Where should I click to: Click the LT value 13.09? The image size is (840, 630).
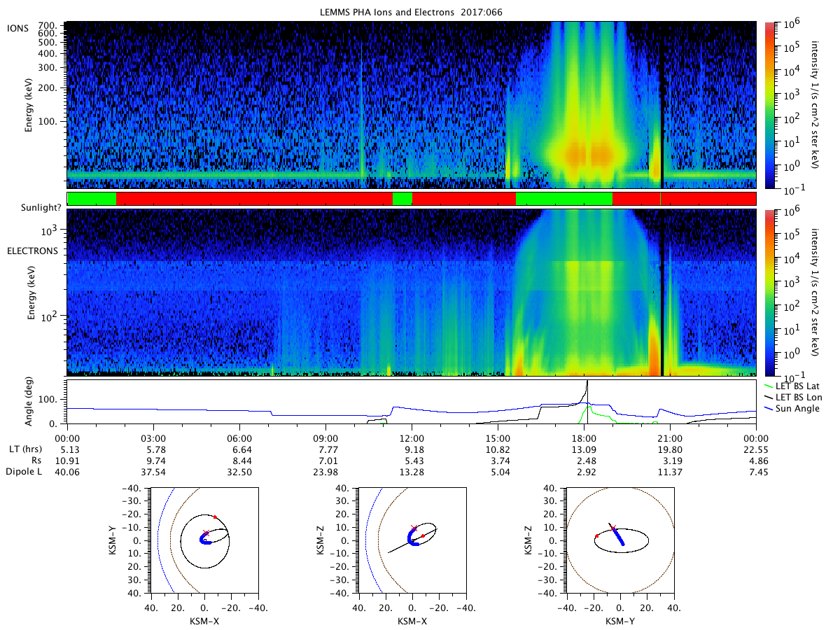coord(584,449)
